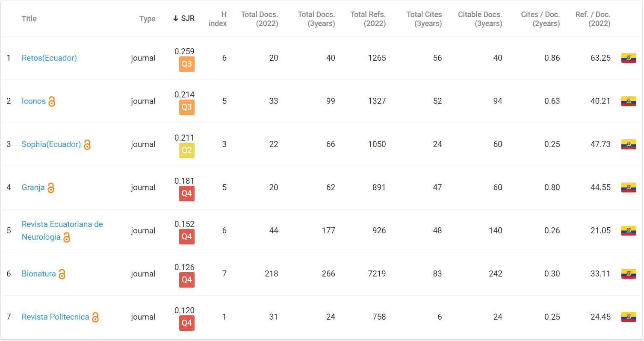The image size is (644, 341).
Task: Click the Q4 badge in Revista Politecnica row
Action: click(x=187, y=323)
